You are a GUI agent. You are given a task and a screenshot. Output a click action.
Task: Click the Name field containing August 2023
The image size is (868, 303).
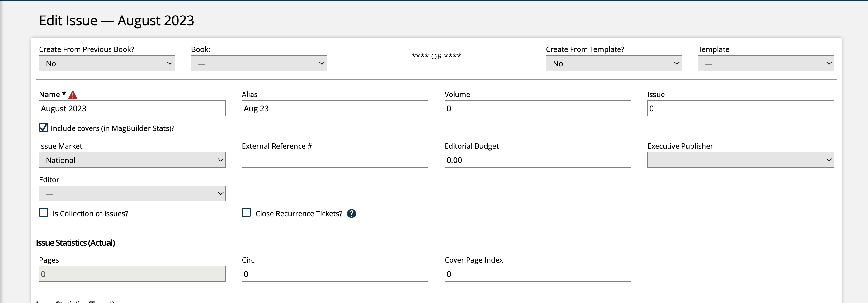coord(132,108)
